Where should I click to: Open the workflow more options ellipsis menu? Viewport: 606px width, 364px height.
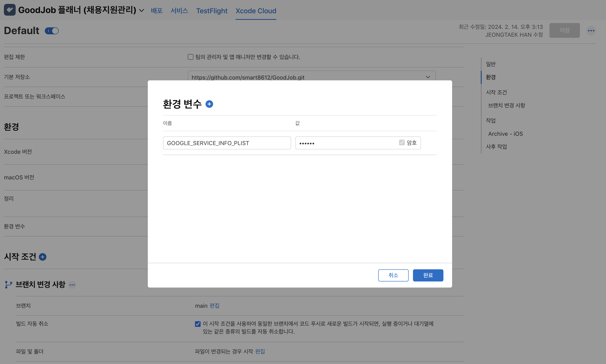click(591, 31)
